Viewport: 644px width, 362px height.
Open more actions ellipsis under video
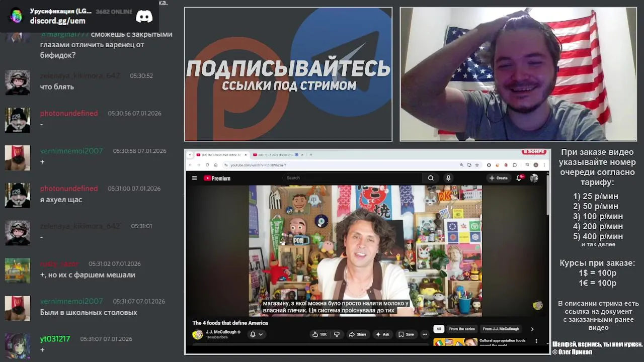coord(425,334)
